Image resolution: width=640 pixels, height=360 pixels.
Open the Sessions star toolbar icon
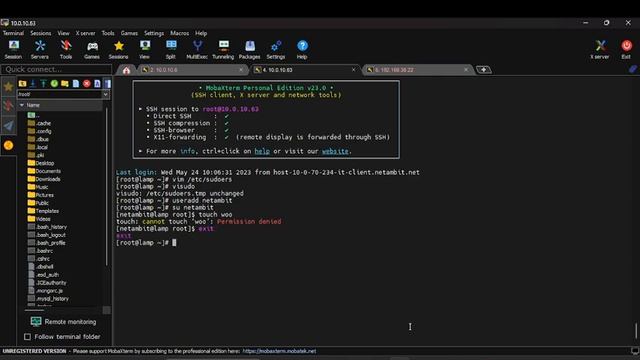click(119, 49)
